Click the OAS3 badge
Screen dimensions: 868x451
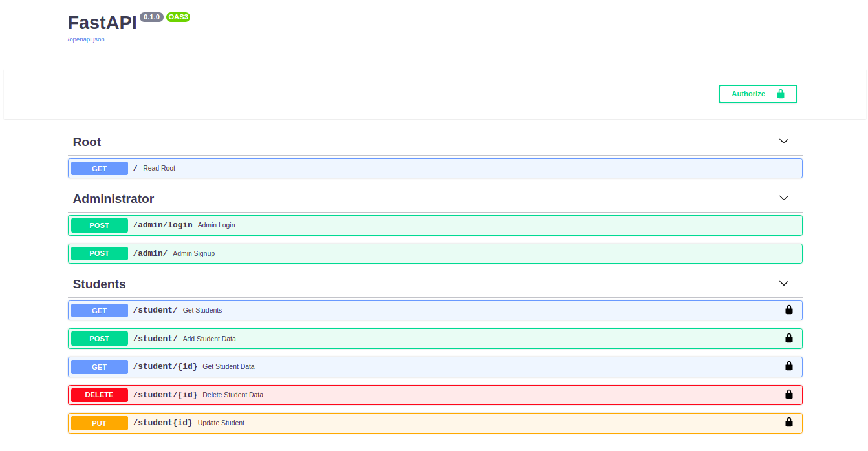click(x=178, y=17)
